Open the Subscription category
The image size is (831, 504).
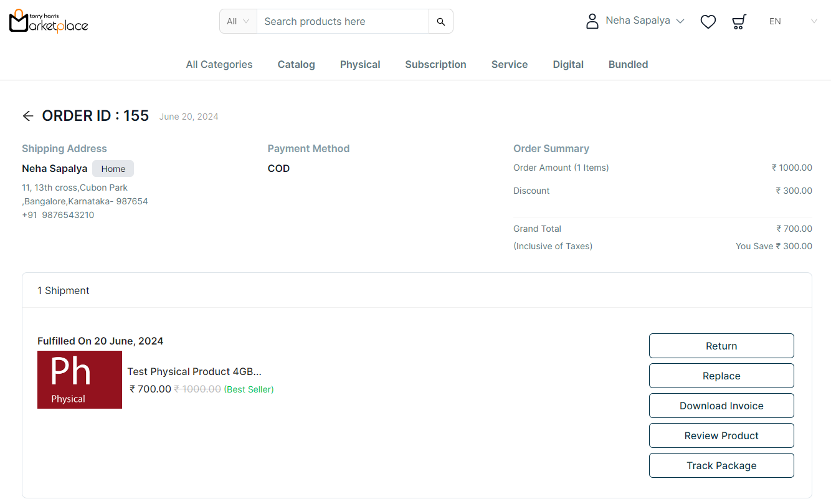[x=435, y=64]
